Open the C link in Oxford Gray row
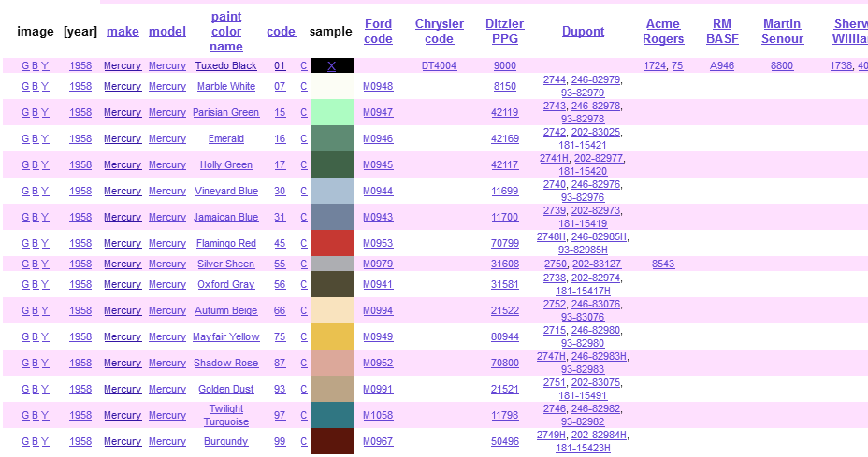Image resolution: width=868 pixels, height=457 pixels. tap(304, 284)
